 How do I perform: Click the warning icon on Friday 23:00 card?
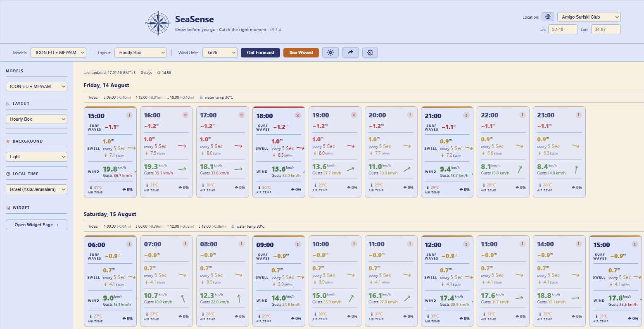[579, 115]
